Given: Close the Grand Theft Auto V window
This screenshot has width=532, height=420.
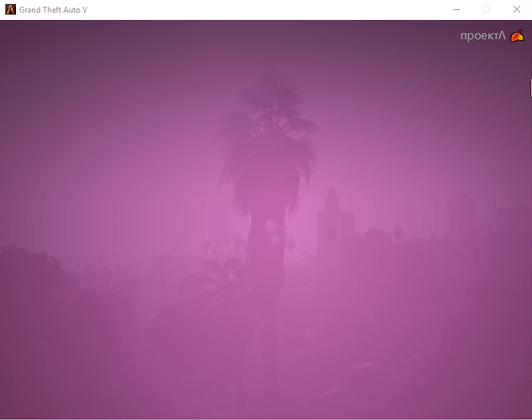Looking at the screenshot, I should pos(516,9).
